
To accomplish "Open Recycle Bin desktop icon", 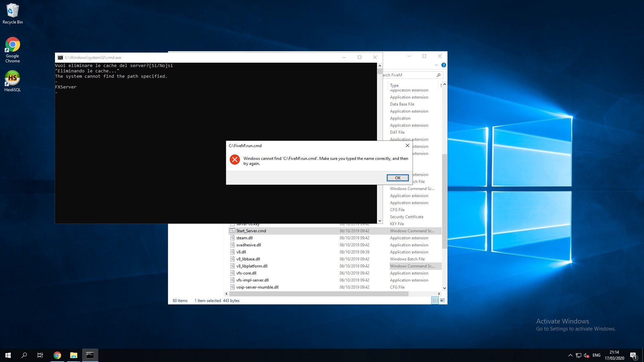I will [x=13, y=14].
